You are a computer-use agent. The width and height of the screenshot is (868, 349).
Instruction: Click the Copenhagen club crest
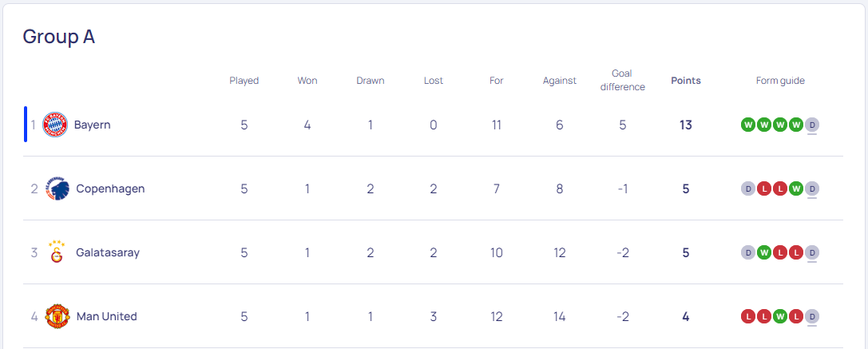(57, 189)
